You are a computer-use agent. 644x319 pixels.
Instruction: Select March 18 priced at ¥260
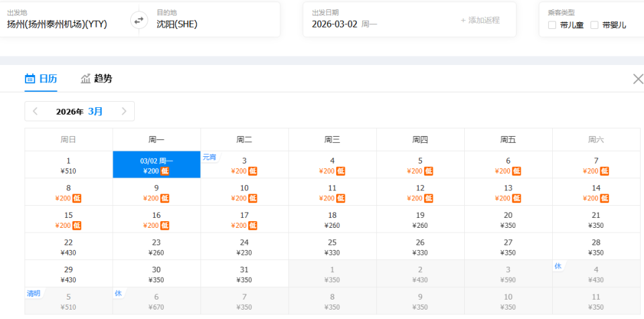click(332, 219)
